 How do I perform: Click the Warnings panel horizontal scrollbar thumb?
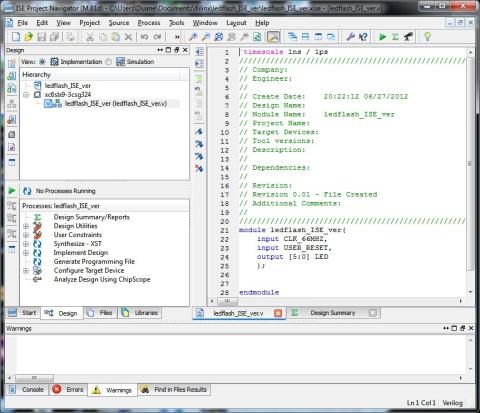coord(34,378)
